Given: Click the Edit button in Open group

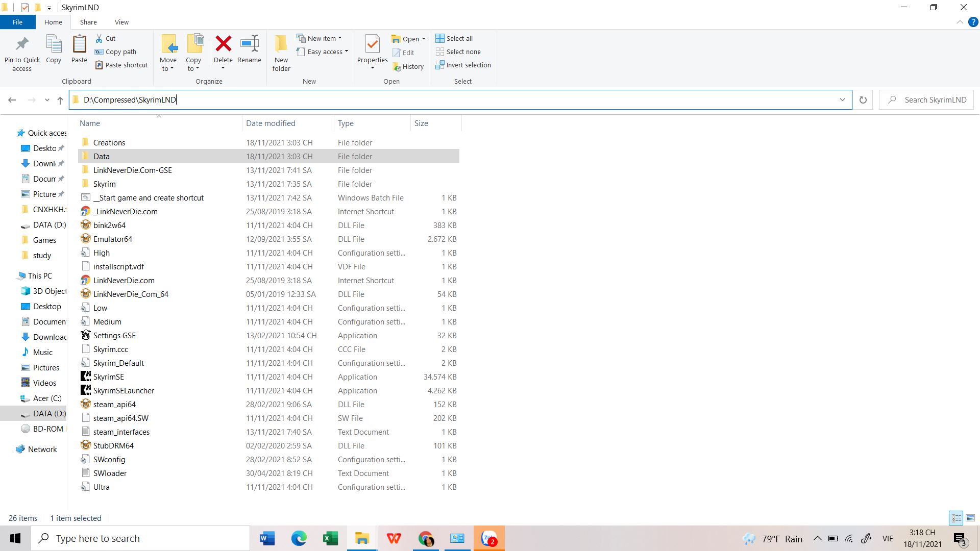Looking at the screenshot, I should (403, 53).
